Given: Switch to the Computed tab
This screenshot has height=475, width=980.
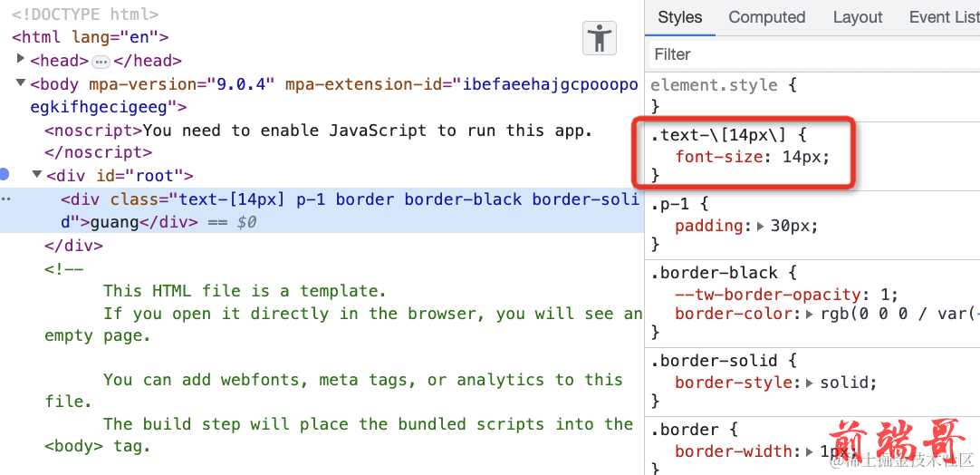Looking at the screenshot, I should (x=766, y=17).
